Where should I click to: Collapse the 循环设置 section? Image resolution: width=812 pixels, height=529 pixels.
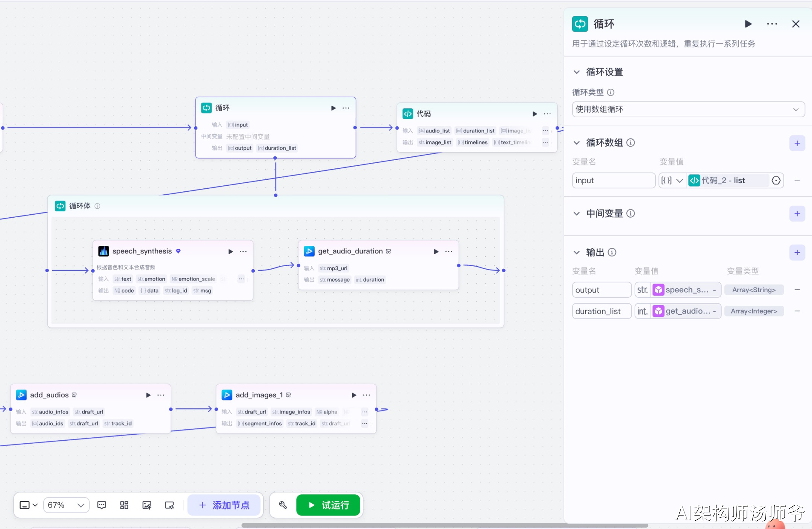577,72
